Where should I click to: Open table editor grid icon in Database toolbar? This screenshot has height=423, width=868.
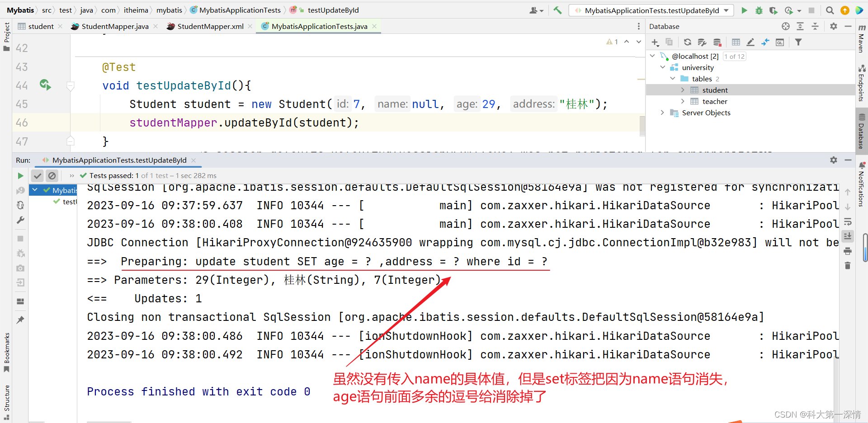coord(736,42)
